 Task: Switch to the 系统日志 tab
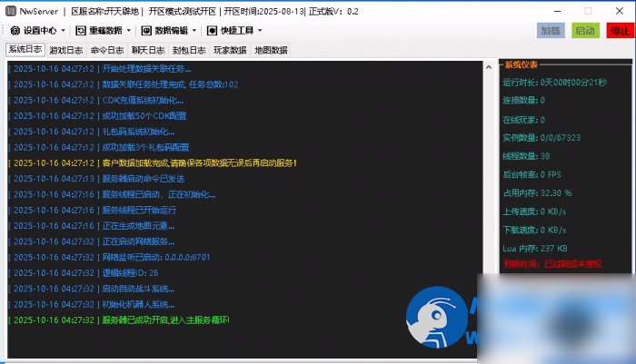[x=25, y=49]
